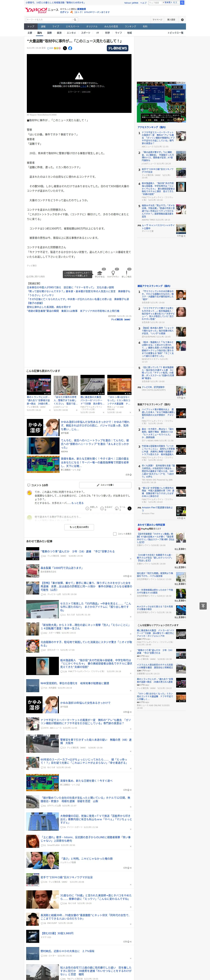React with 学びがある cap icon

(x=100, y=273)
